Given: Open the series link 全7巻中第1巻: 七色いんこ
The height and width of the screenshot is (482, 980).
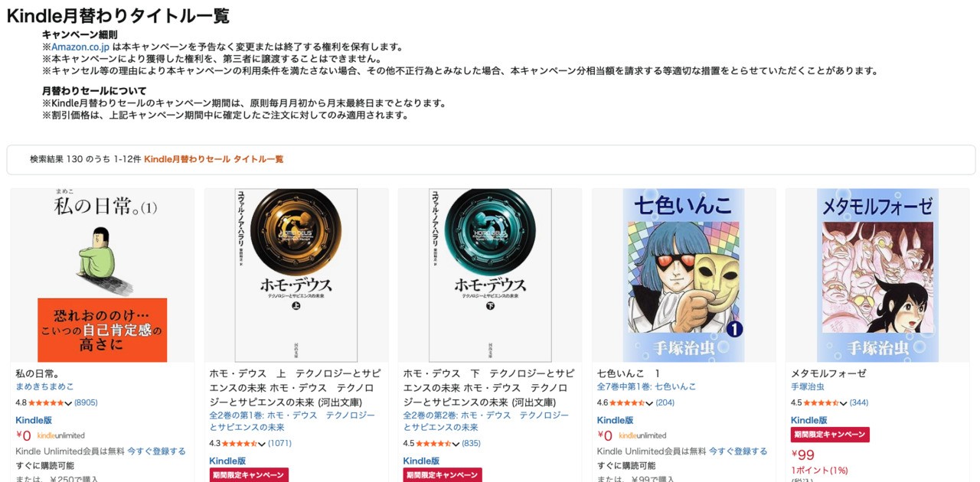Looking at the screenshot, I should tap(646, 387).
